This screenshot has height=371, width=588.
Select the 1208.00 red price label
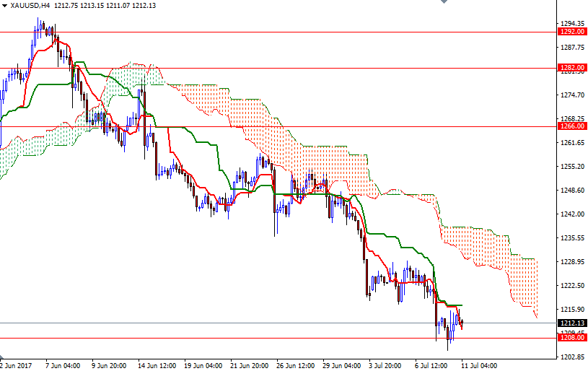pyautogui.click(x=572, y=338)
